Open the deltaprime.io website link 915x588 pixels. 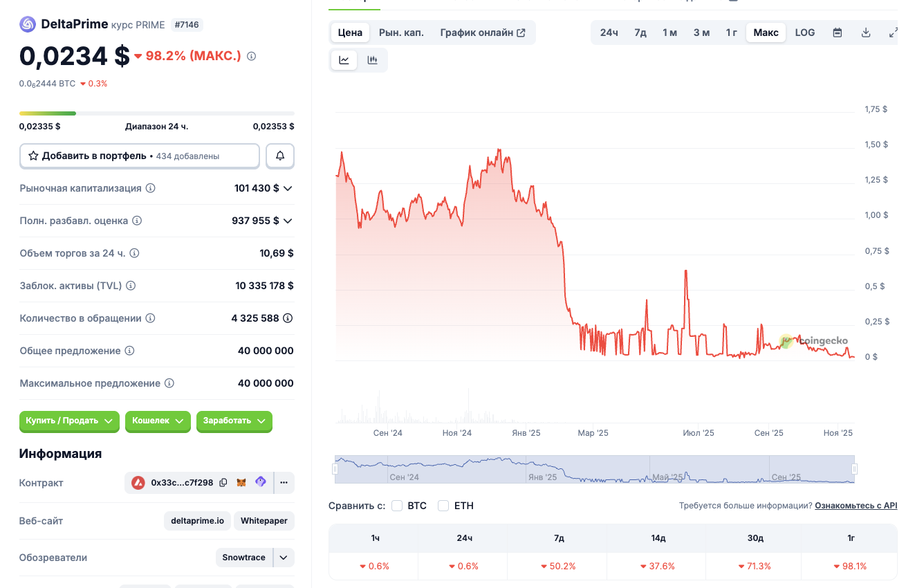[197, 521]
